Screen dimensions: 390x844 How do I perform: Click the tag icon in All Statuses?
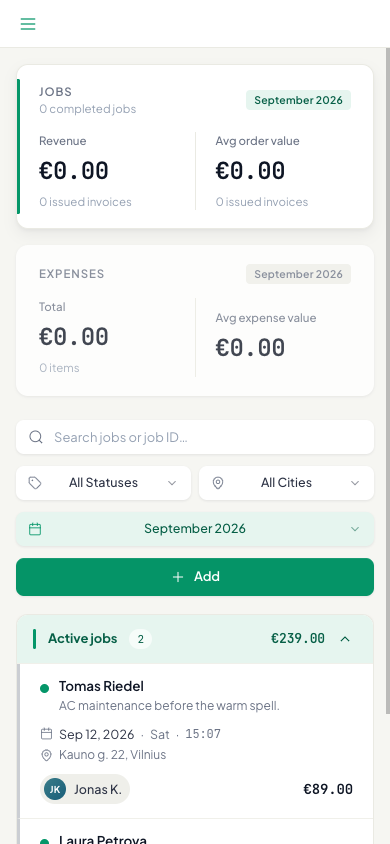[x=35, y=483]
